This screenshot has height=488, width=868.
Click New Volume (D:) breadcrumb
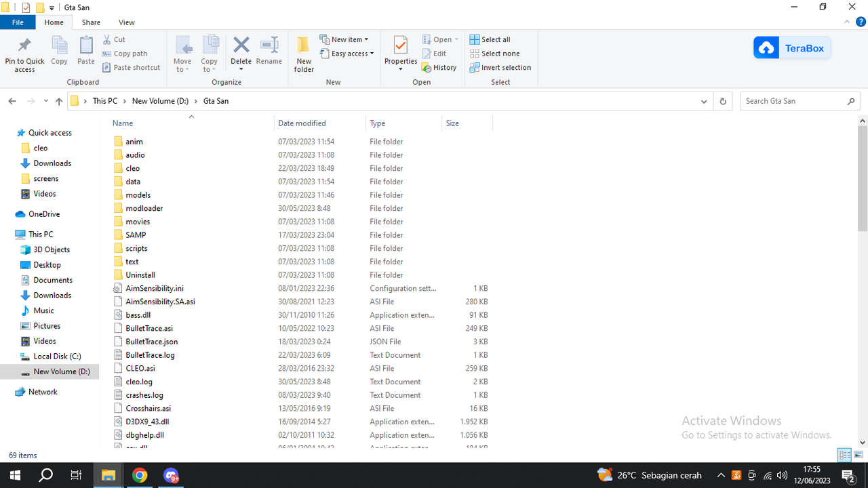160,101
